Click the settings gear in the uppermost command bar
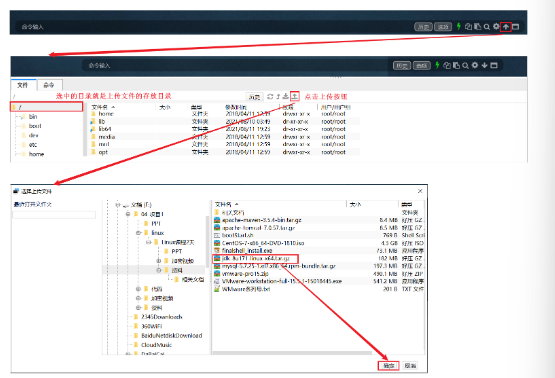The width and height of the screenshot is (555, 378). click(496, 27)
